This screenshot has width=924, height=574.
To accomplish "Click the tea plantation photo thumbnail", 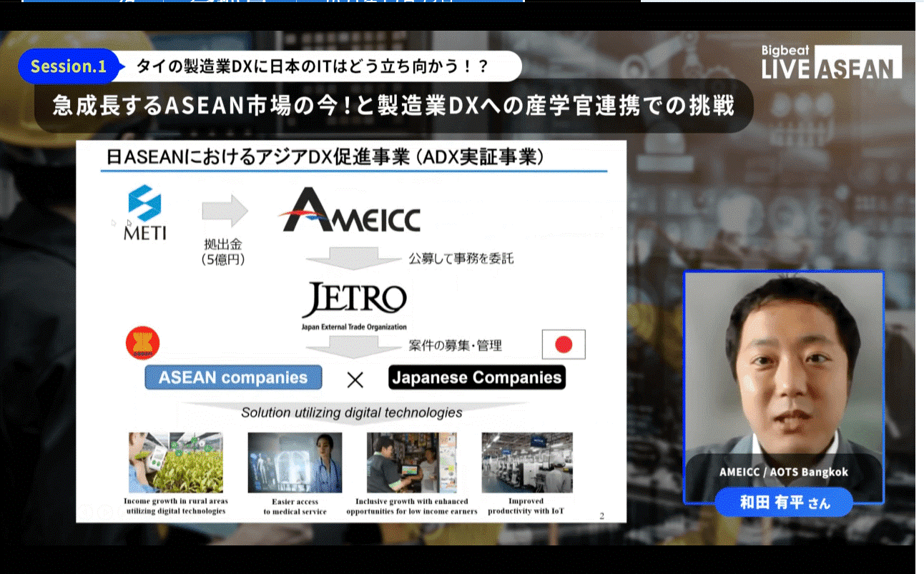I will 176,462.
